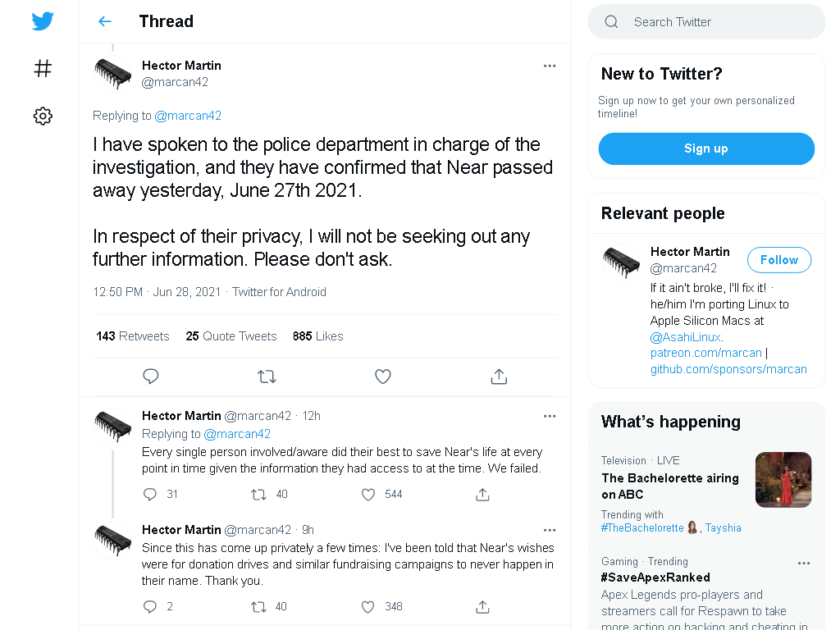The width and height of the screenshot is (840, 630).
Task: Open The Bachelorette trend thumbnail
Action: click(783, 479)
